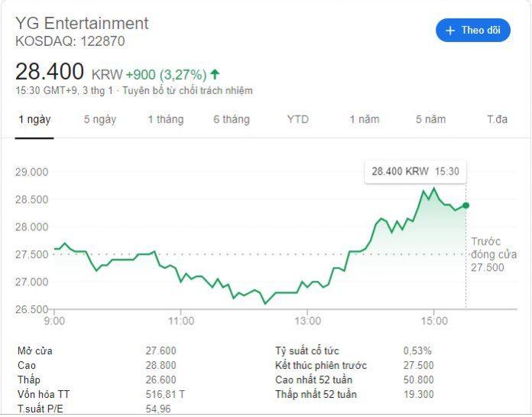Click the chart peak near 15:00
The height and width of the screenshot is (417, 532).
pos(433,187)
